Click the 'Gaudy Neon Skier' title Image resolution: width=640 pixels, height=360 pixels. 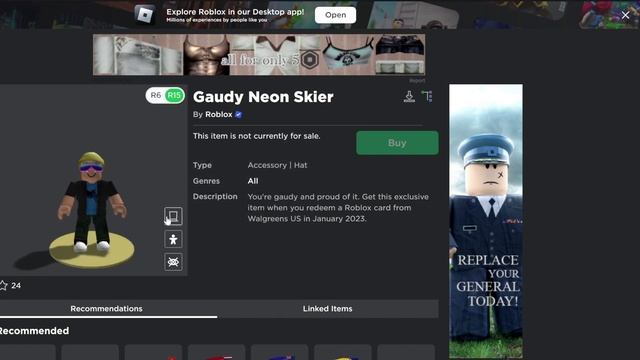point(263,97)
